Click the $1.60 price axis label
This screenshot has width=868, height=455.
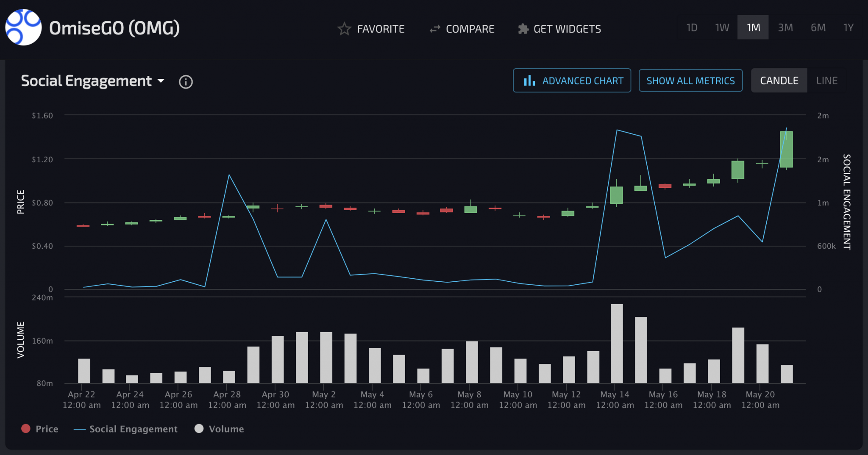pos(42,115)
